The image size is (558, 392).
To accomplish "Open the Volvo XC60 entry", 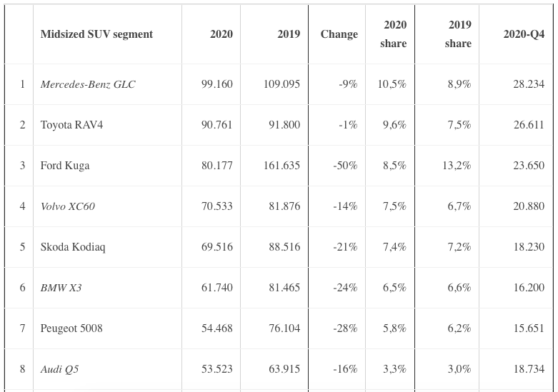I will [x=67, y=206].
